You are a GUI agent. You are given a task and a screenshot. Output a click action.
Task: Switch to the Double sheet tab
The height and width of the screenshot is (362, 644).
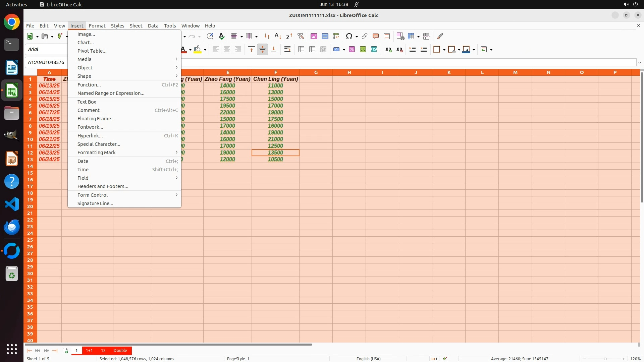[x=120, y=350]
